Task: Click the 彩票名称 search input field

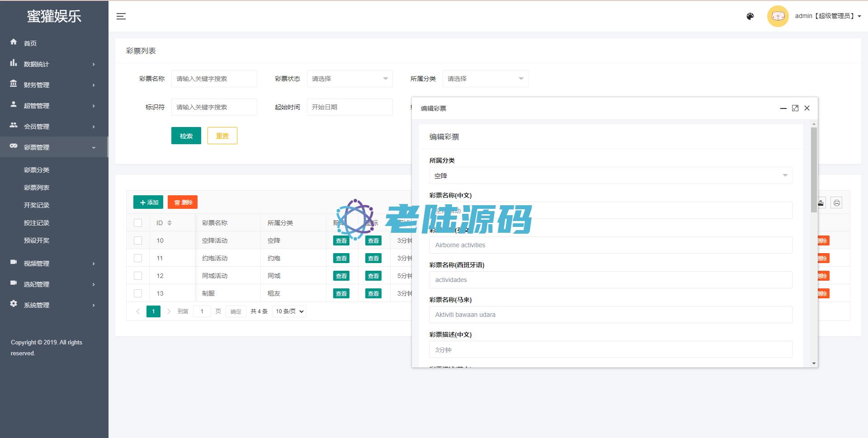Action: point(214,79)
